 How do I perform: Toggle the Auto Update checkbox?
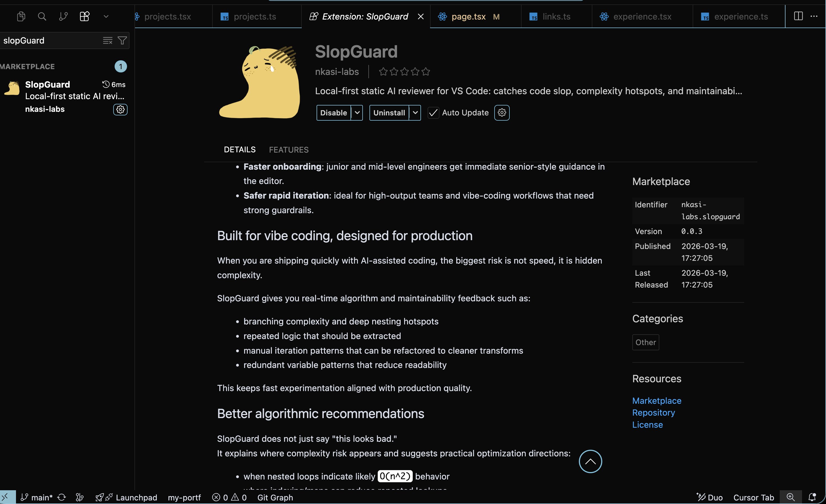point(433,113)
